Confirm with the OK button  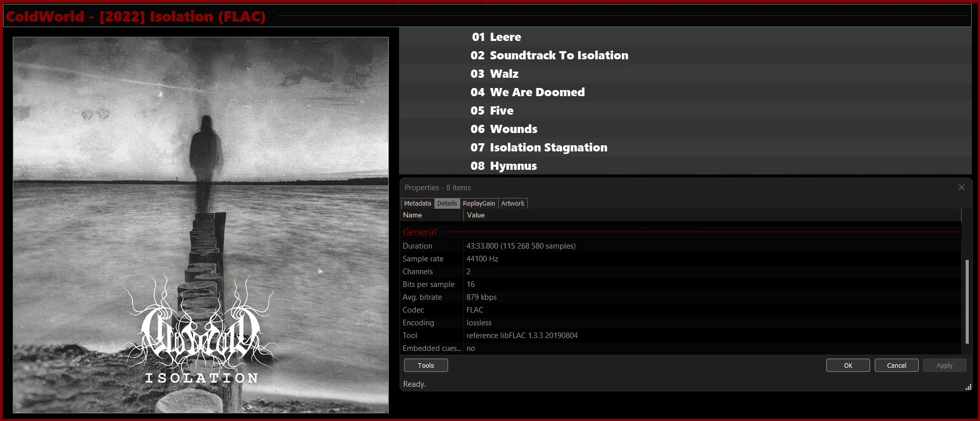(x=848, y=365)
